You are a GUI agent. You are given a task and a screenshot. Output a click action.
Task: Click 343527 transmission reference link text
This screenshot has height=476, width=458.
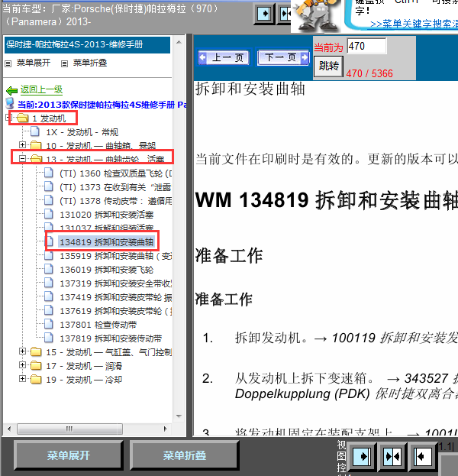point(431,378)
